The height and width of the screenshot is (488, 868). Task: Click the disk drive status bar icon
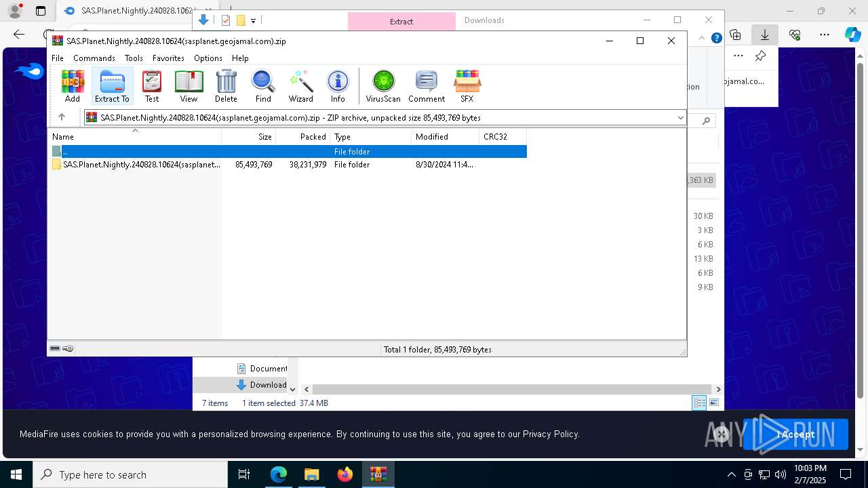(55, 348)
